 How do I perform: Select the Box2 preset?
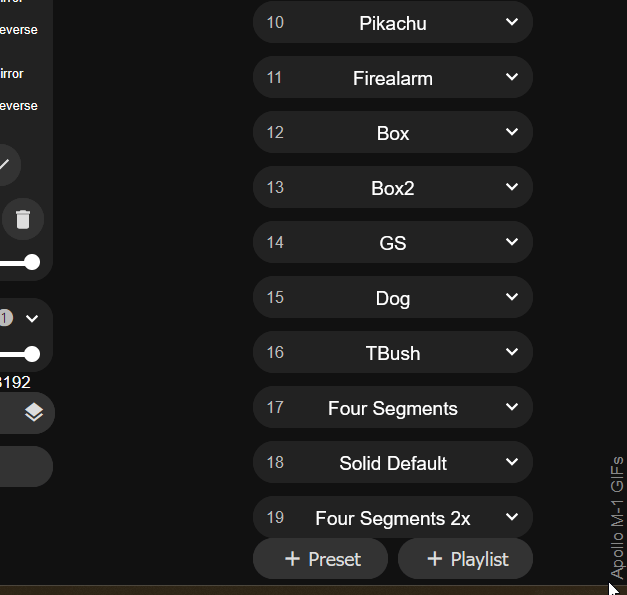click(x=393, y=187)
